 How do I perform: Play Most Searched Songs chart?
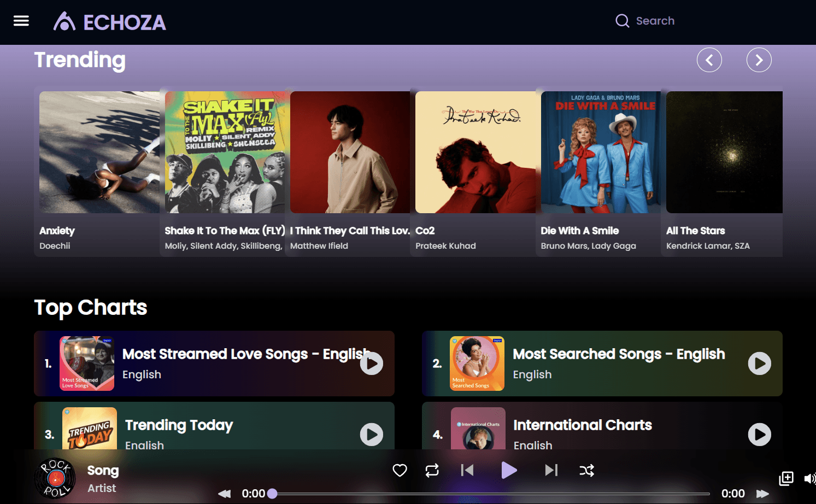759,364
